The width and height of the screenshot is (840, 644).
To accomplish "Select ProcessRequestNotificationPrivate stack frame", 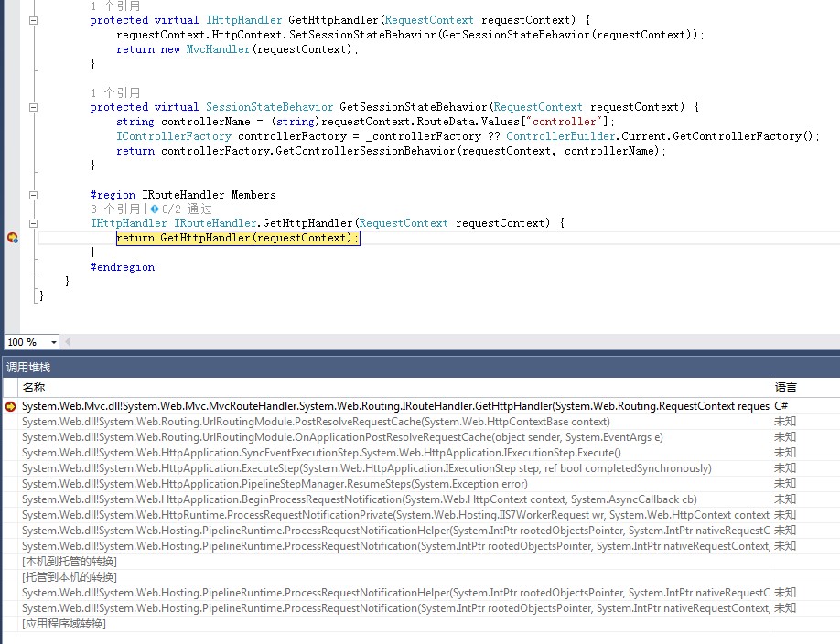I will [x=395, y=515].
